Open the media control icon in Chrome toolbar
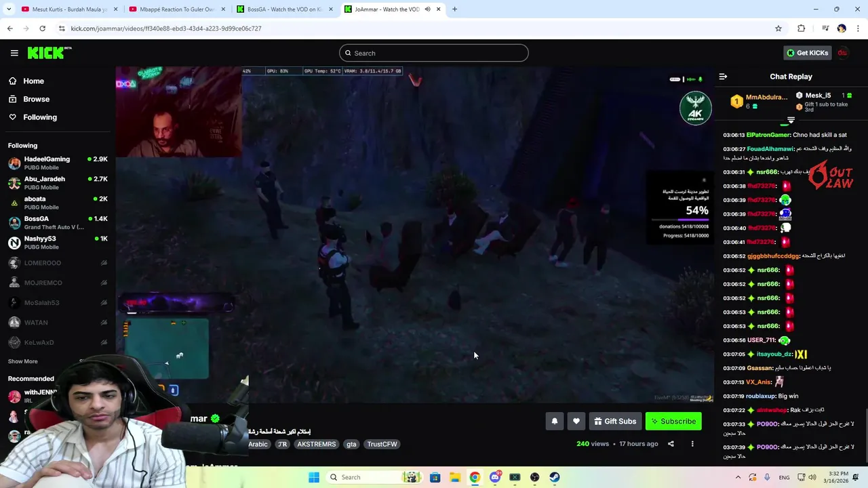Image resolution: width=868 pixels, height=488 pixels. [x=825, y=28]
